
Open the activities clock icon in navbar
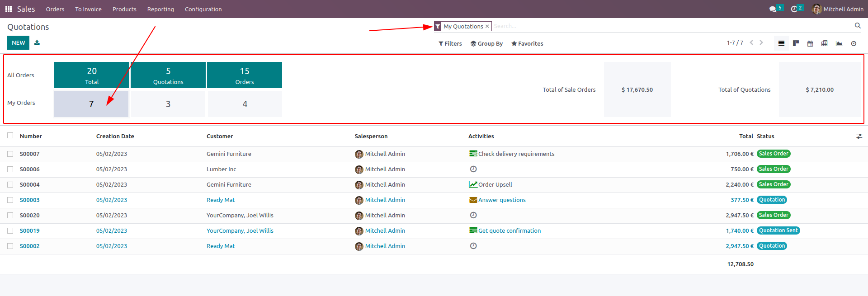point(794,9)
